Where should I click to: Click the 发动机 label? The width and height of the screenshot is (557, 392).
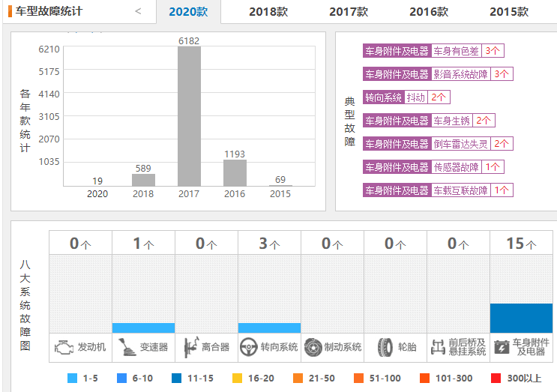91,347
